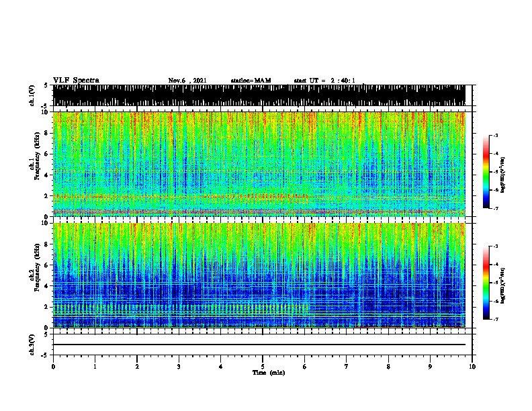Click the ch.1 frequency axis "8" tick label
This screenshot has width=532, height=411.
click(x=47, y=133)
